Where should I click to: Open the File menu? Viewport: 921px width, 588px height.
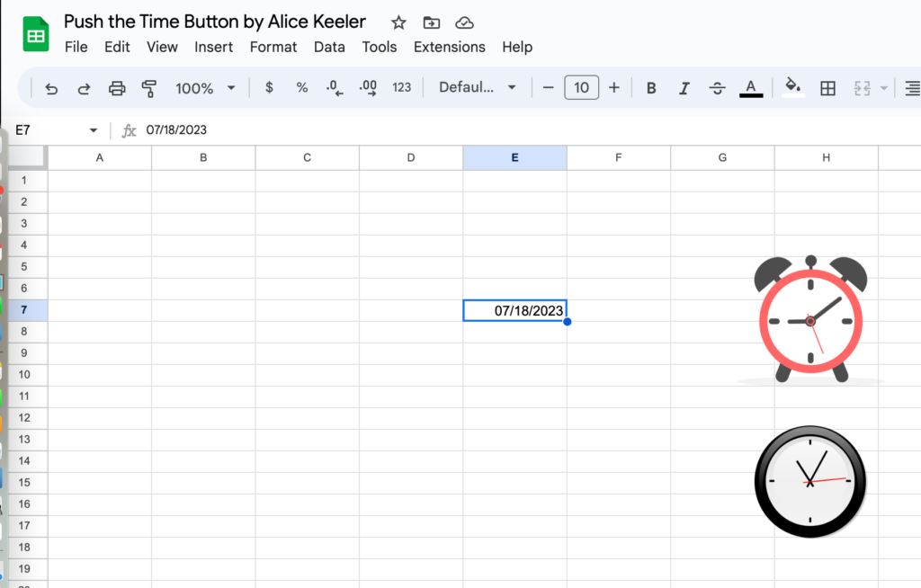76,47
